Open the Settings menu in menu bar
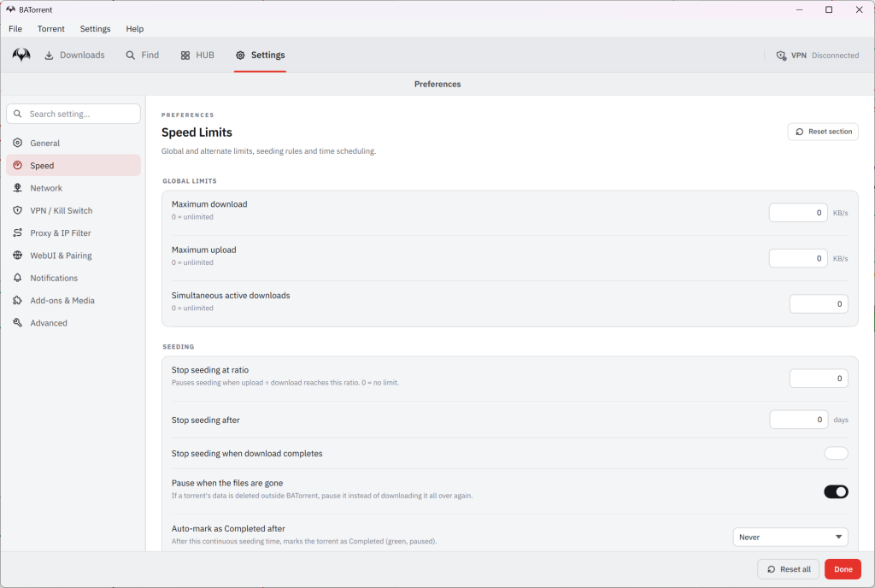This screenshot has width=875, height=588. point(95,28)
